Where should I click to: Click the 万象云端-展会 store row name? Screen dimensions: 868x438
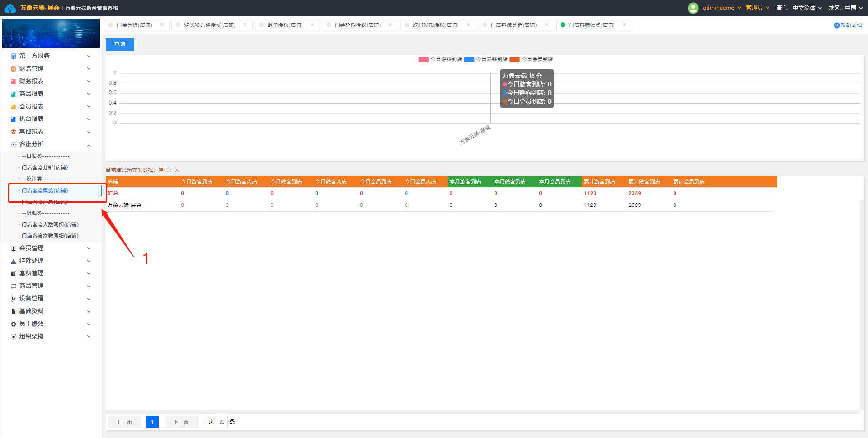coord(124,205)
